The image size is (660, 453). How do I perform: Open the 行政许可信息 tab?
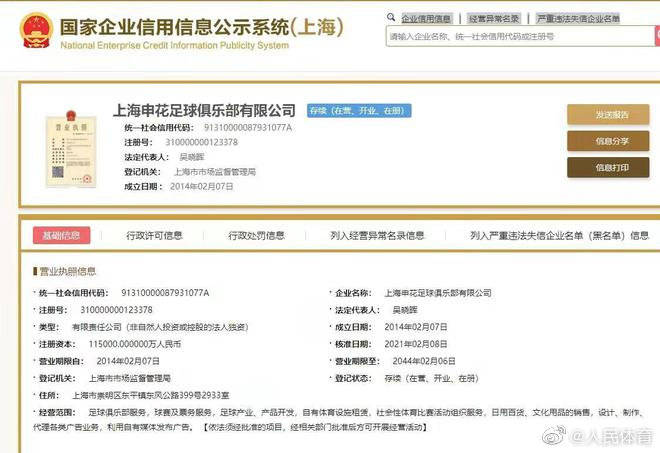click(154, 235)
